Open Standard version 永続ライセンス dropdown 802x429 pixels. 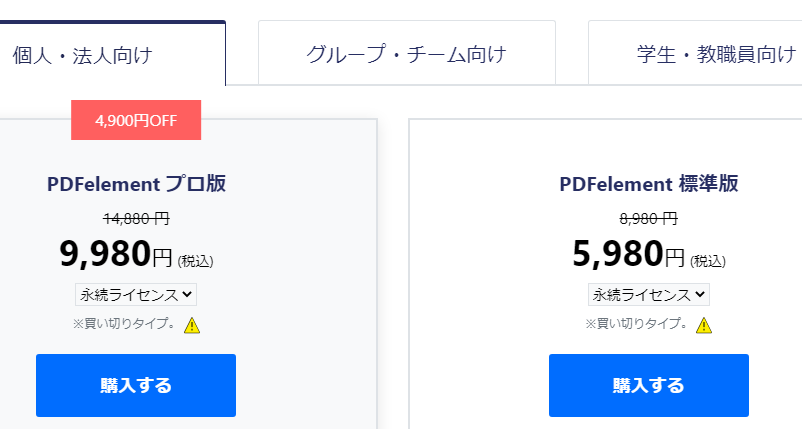pos(649,295)
